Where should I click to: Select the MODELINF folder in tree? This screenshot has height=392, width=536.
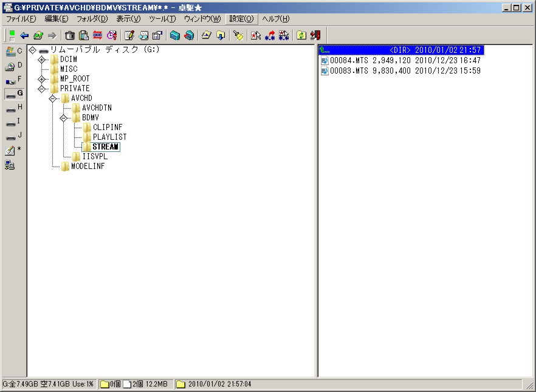click(x=88, y=167)
